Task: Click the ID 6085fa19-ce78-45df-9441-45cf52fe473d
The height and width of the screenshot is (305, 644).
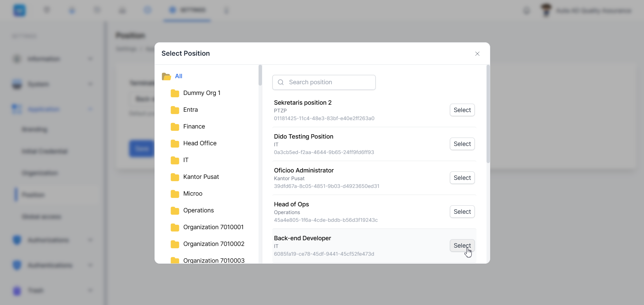Action: 324,254
